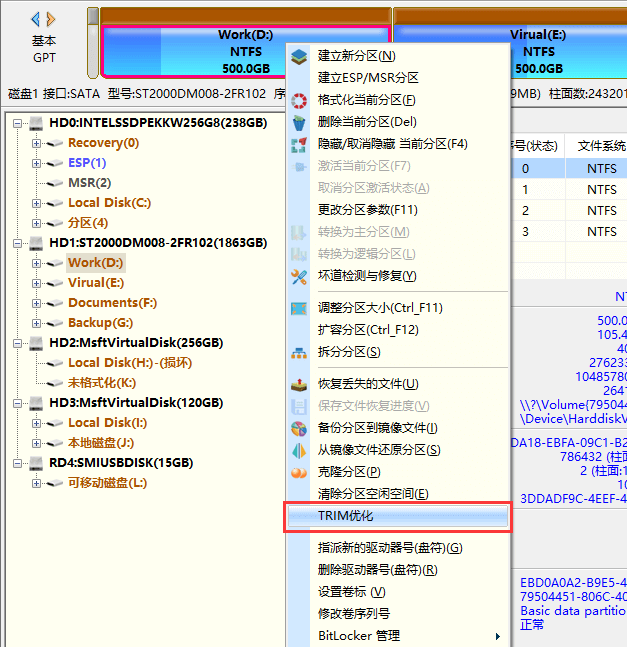
Task: Click the Basic data partition text
Action: 573,611
